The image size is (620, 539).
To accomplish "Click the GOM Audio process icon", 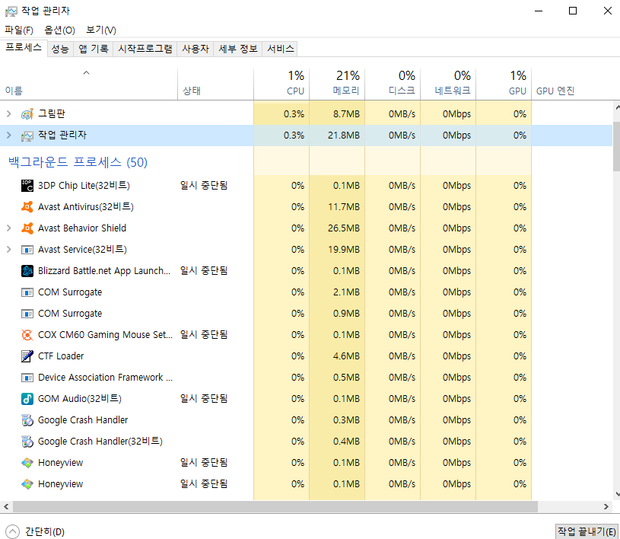I will (x=27, y=399).
